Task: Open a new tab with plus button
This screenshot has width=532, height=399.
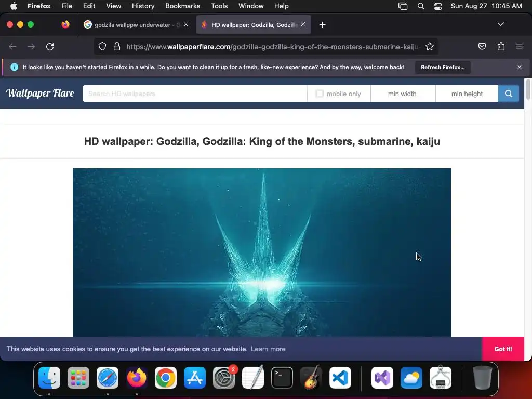Action: [322, 25]
